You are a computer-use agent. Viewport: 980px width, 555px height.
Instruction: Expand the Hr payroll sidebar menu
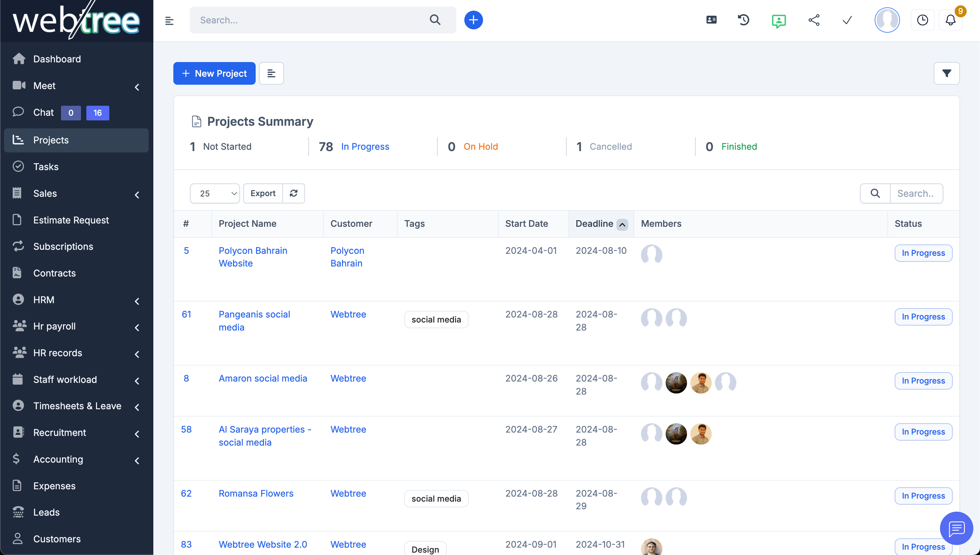(76, 326)
